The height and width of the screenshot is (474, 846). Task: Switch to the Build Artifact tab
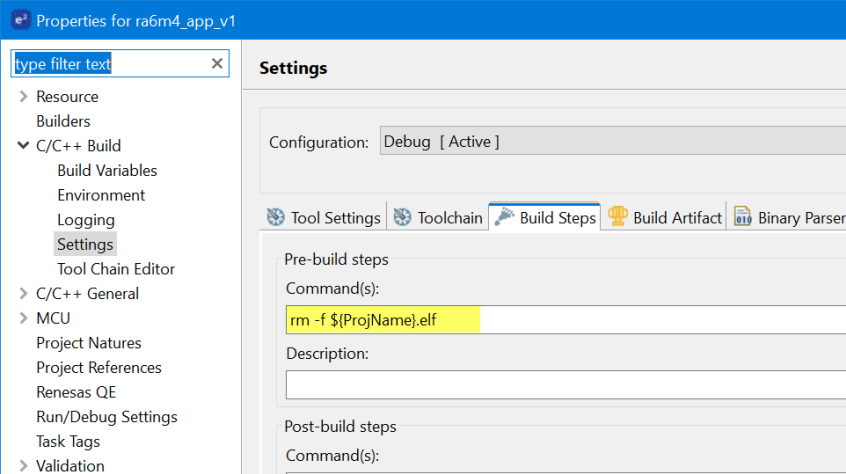pos(677,218)
